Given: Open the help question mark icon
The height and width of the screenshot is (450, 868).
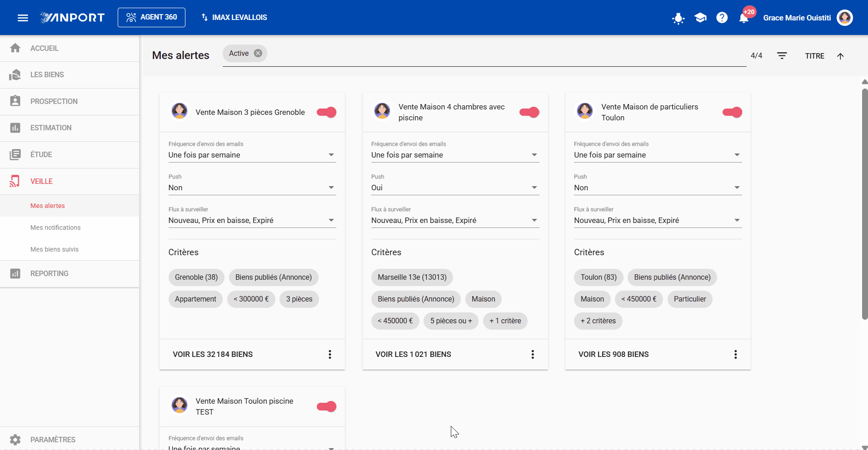Looking at the screenshot, I should [x=722, y=18].
